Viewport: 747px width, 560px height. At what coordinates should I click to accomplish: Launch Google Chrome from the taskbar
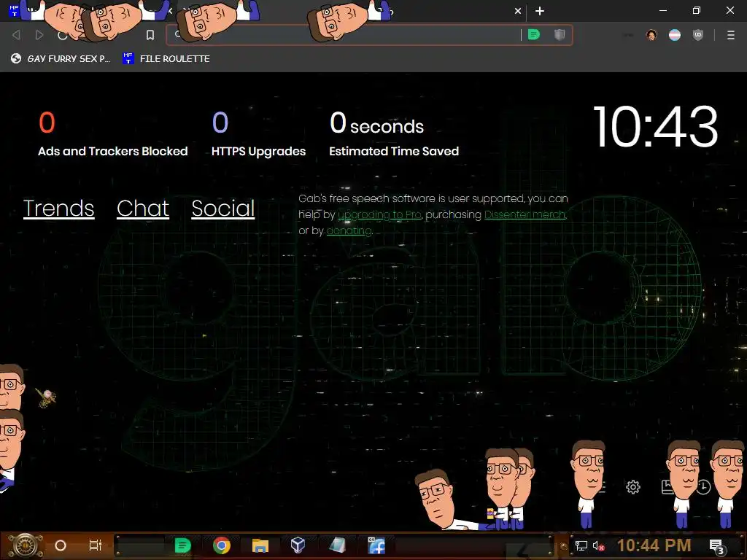(x=222, y=545)
